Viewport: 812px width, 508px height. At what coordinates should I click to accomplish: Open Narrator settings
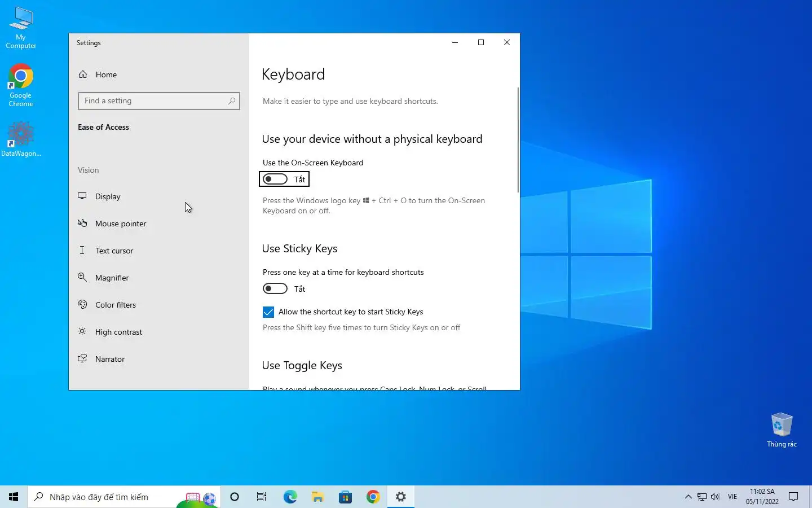click(158, 359)
